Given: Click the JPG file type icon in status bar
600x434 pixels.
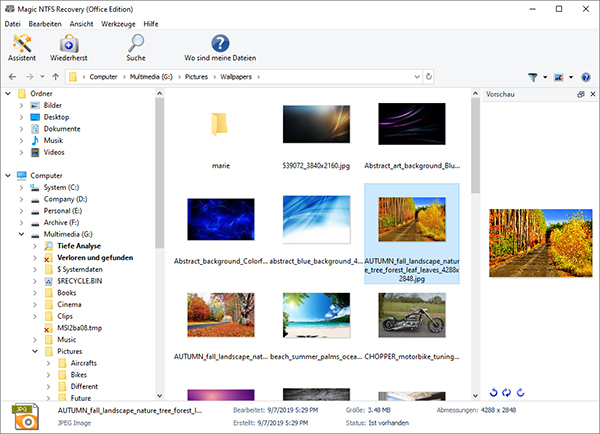Looking at the screenshot, I should pos(25,416).
